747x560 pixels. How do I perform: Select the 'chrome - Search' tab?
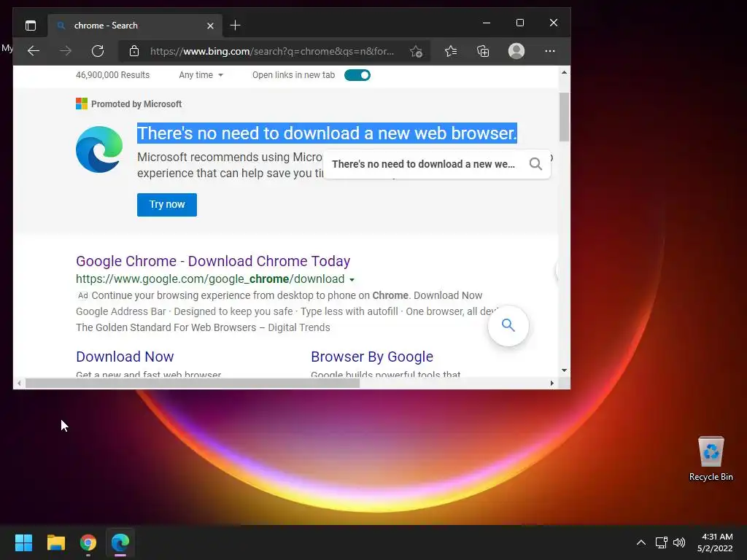134,26
